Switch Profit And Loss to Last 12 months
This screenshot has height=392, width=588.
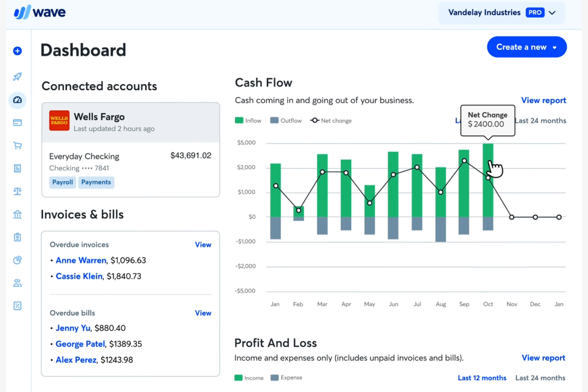tap(482, 378)
